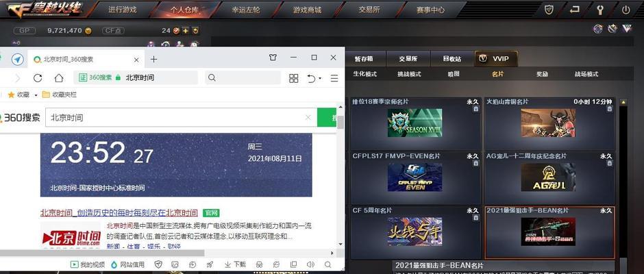644x274 pixels.
Task: Open dropdown arrow next to undo icon
Action: 320,79
